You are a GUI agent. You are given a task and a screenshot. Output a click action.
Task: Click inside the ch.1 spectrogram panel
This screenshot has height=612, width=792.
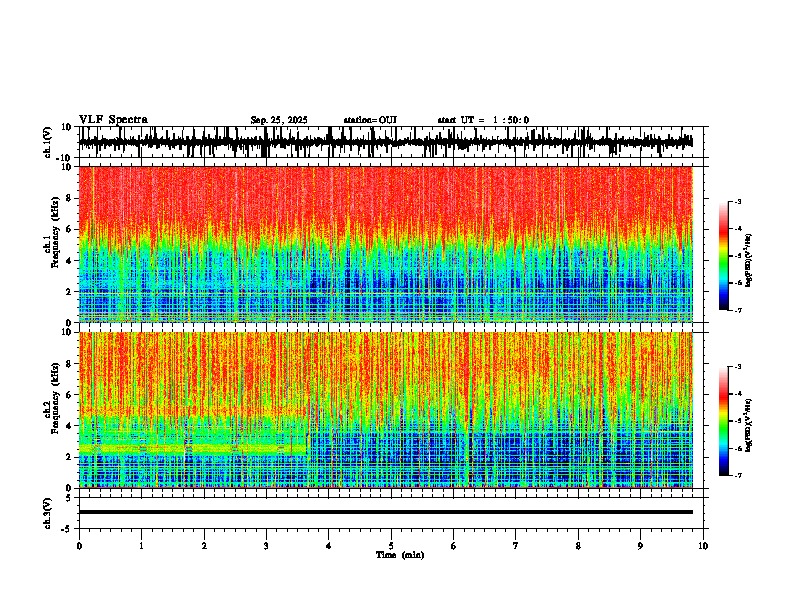click(386, 244)
